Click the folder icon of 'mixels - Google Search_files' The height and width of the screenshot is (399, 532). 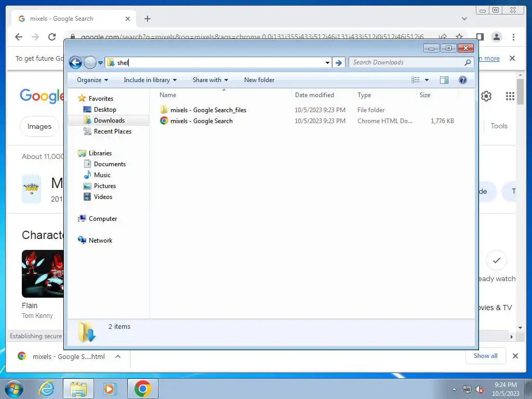[x=164, y=110]
